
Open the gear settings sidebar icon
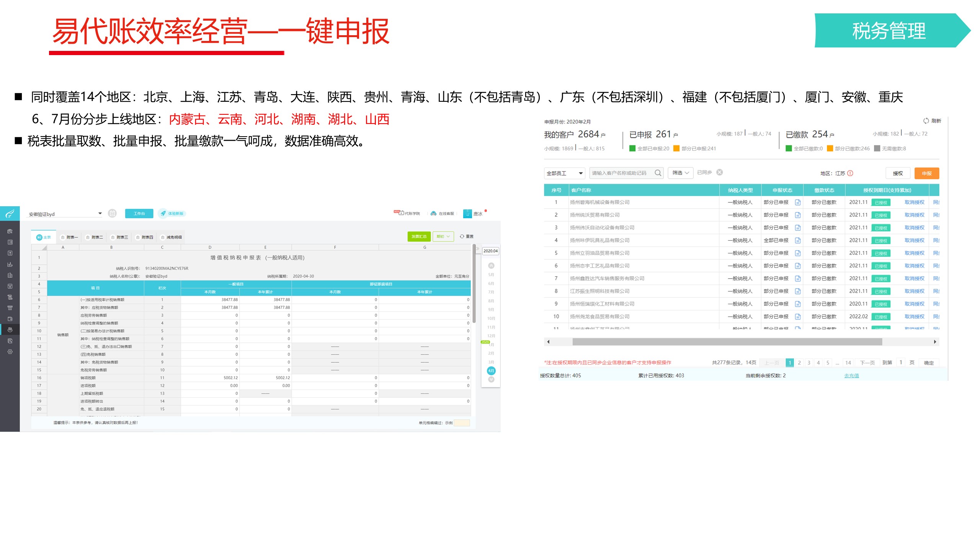[x=10, y=352]
